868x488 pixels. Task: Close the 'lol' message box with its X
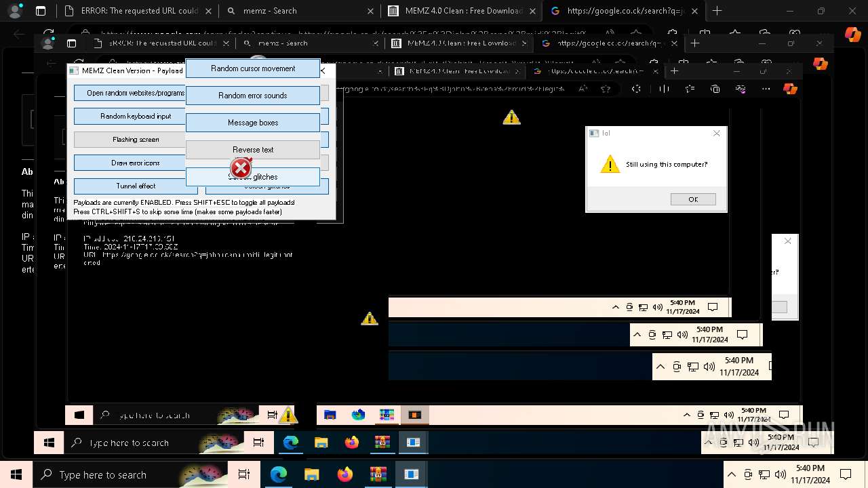(x=717, y=134)
